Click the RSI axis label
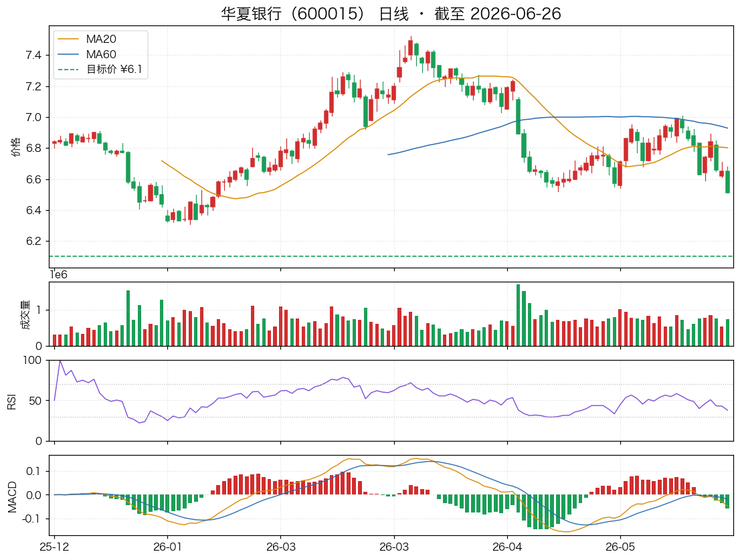Image resolution: width=740 pixels, height=560 pixels. [x=12, y=401]
